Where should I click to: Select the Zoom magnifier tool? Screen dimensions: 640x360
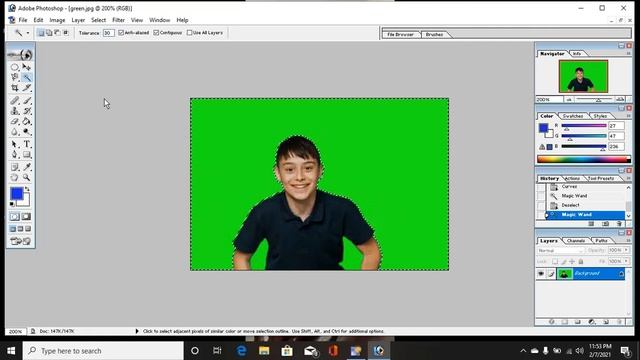coord(27,178)
